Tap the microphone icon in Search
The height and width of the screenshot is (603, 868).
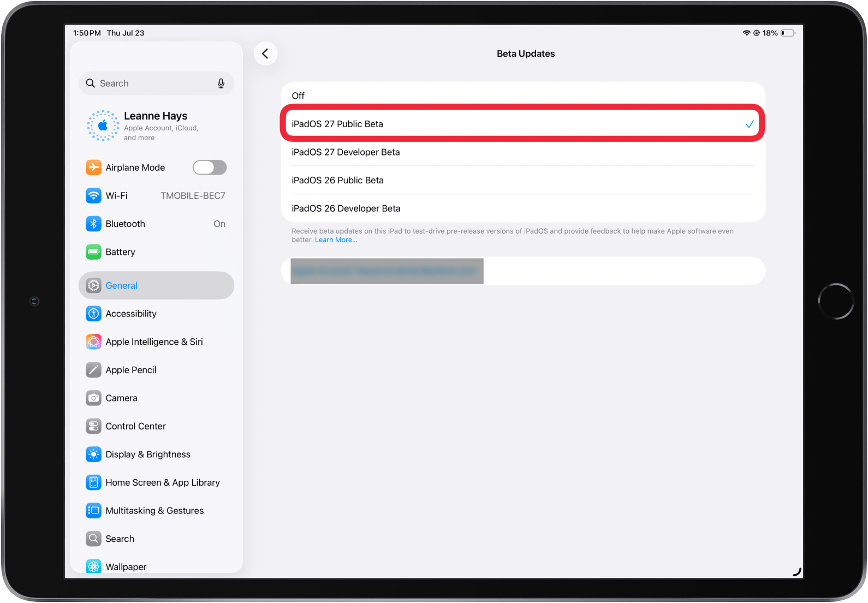221,83
